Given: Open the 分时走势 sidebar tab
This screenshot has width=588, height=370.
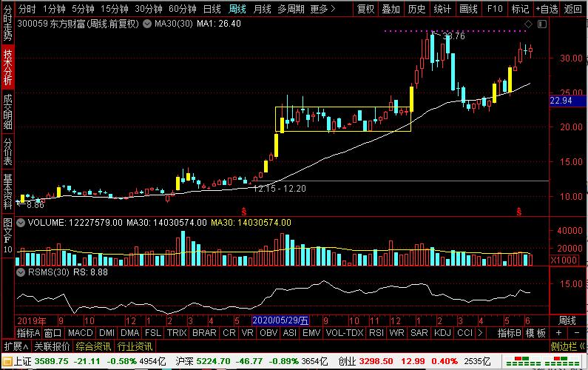Looking at the screenshot, I should [x=7, y=23].
